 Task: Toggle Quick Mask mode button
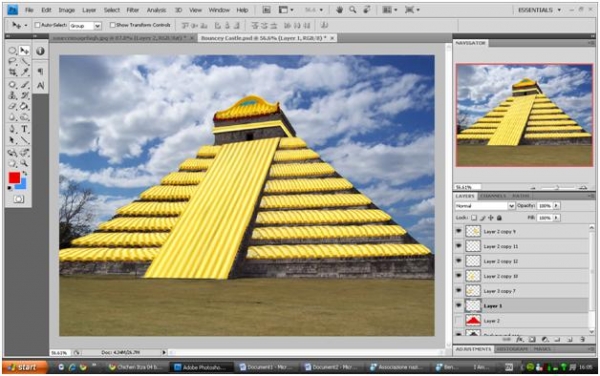[x=18, y=199]
